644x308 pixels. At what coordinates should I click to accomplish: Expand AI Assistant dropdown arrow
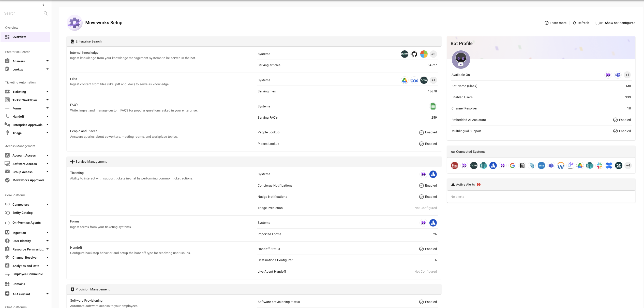[x=47, y=294]
